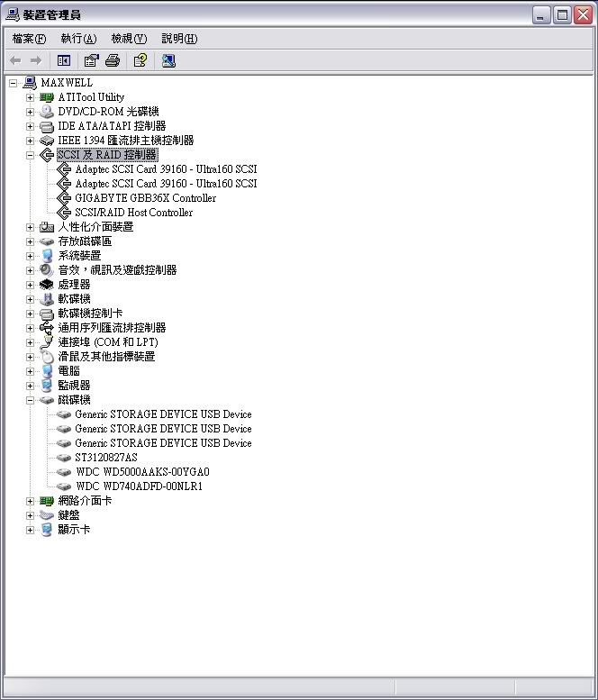Open the 檢視(V) menu

click(128, 39)
